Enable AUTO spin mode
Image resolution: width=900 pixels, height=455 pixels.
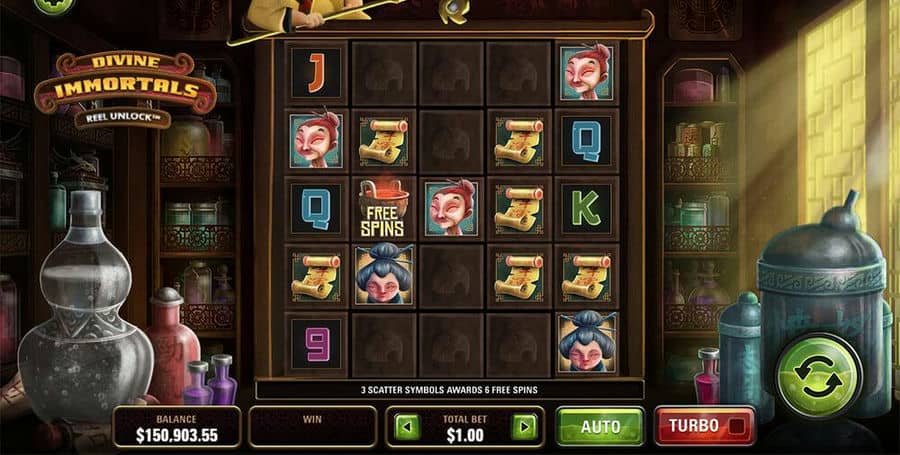click(600, 426)
